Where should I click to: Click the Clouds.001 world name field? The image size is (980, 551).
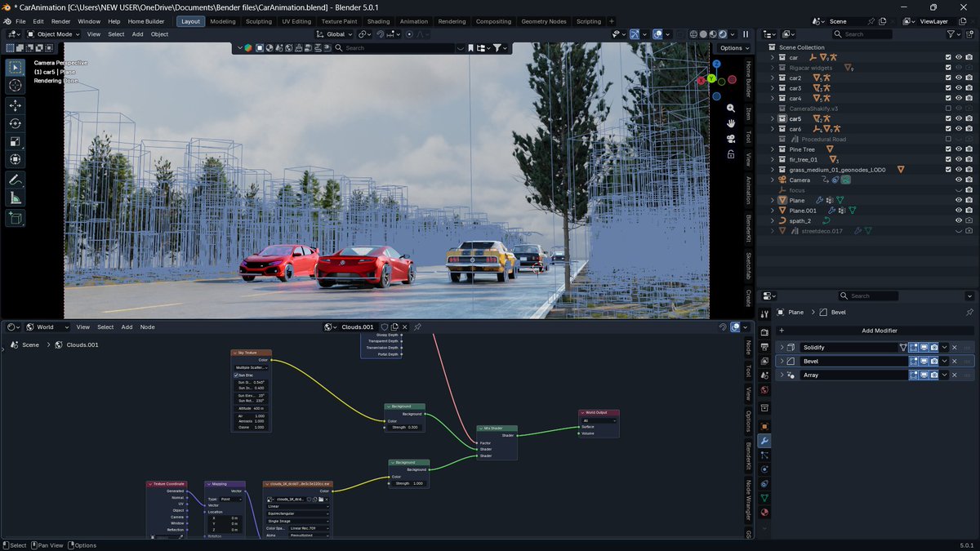tap(357, 327)
